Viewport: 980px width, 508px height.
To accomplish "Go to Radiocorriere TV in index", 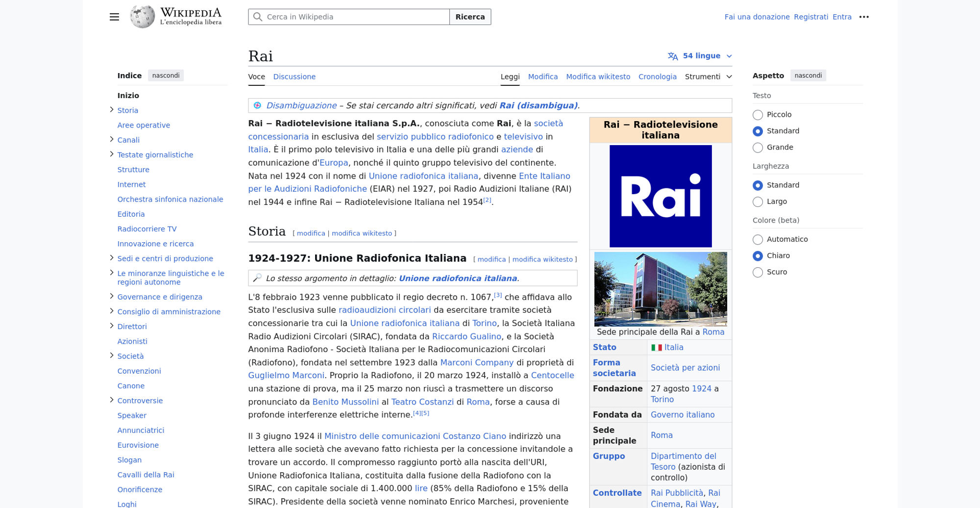I will pyautogui.click(x=147, y=229).
